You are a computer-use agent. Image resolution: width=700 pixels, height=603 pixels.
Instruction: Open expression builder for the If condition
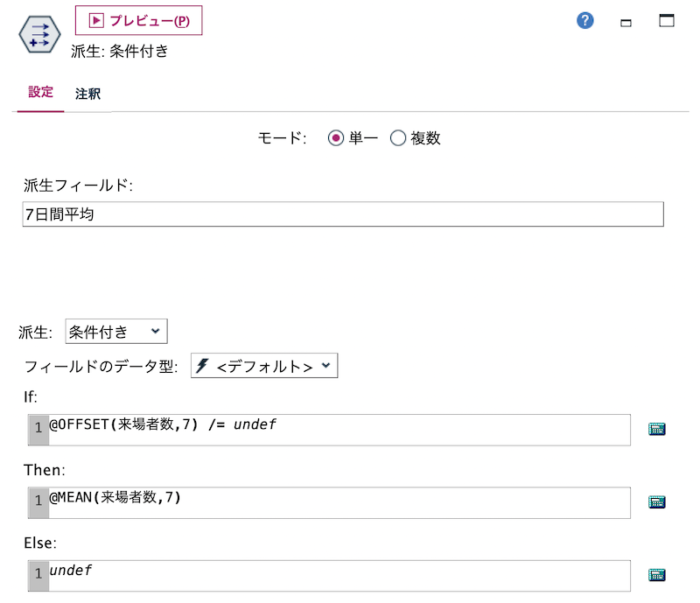(657, 429)
